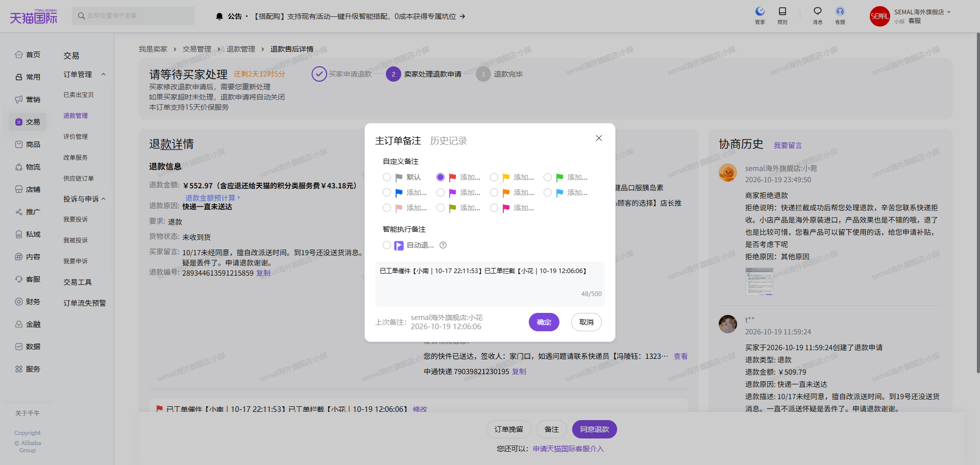Image resolution: width=980 pixels, height=465 pixels.
Task: Click the 天猫国际 logo
Action: click(x=34, y=17)
